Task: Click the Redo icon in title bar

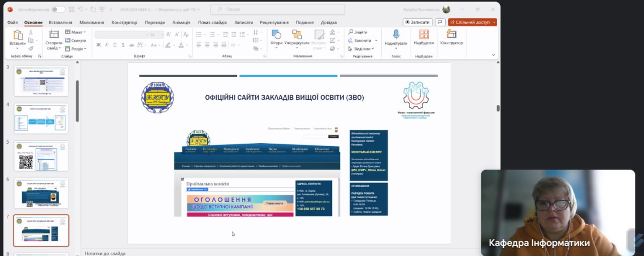Action: (x=93, y=9)
